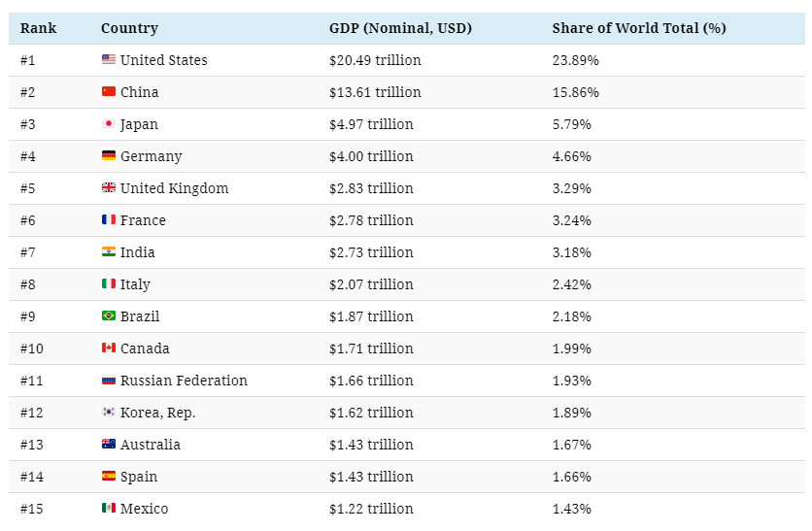The width and height of the screenshot is (812, 531).
Task: Click the United States flag icon
Action: pos(109,60)
